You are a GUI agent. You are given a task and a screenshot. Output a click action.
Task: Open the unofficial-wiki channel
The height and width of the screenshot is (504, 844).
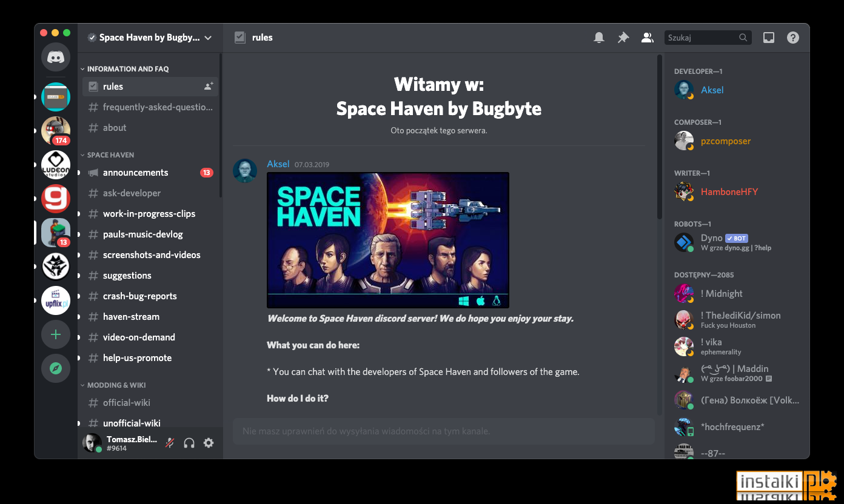pos(150,422)
